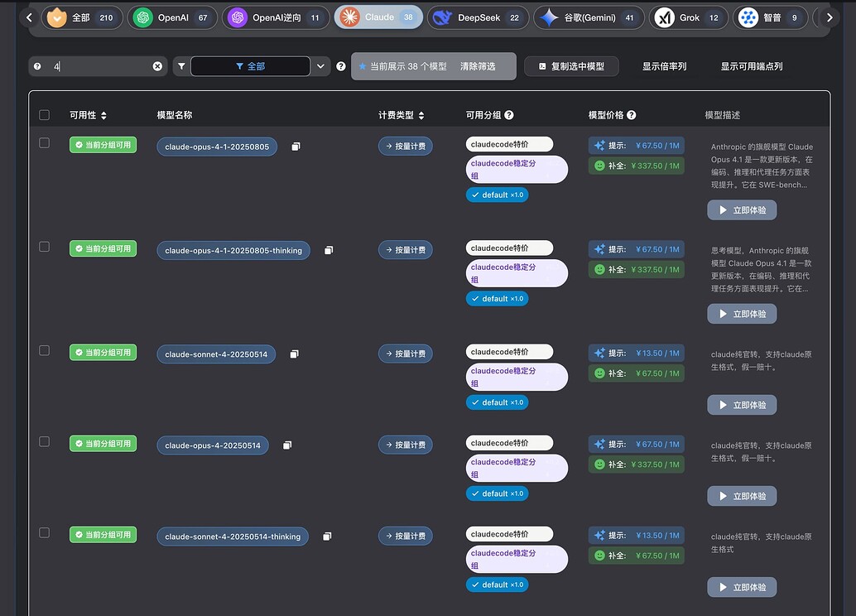The image size is (856, 616).
Task: Check the claude-sonnet-4-20250514 row checkbox
Action: point(44,350)
